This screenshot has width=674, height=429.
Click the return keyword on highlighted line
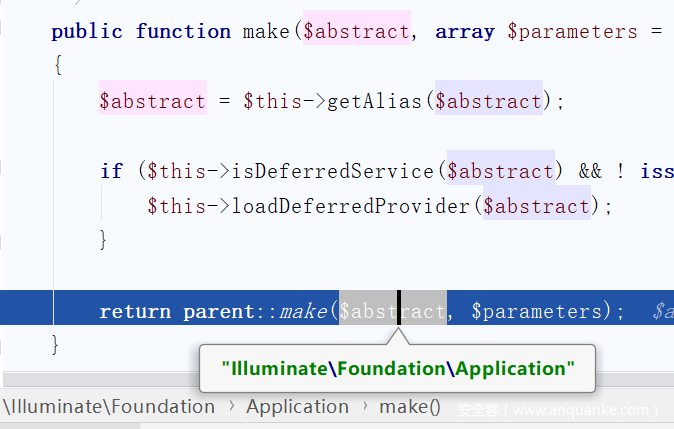point(135,311)
